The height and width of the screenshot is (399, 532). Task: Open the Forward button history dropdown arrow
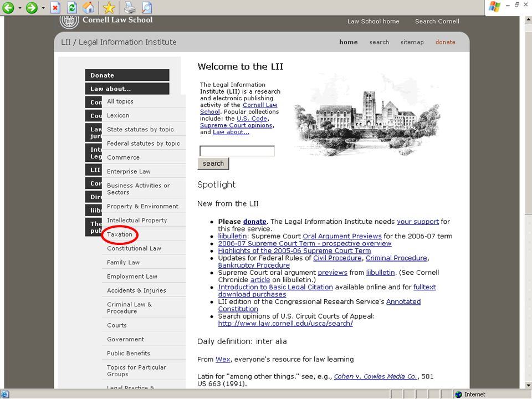tap(43, 8)
